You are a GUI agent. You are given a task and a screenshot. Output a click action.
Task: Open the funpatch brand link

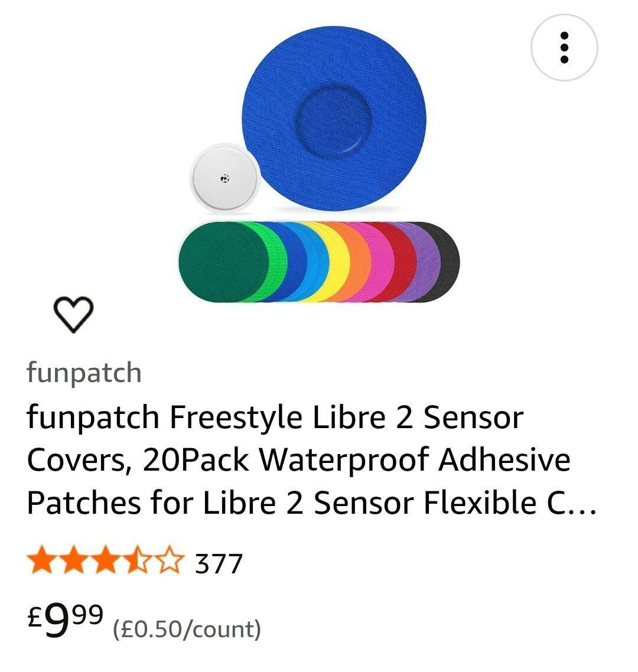(x=84, y=373)
